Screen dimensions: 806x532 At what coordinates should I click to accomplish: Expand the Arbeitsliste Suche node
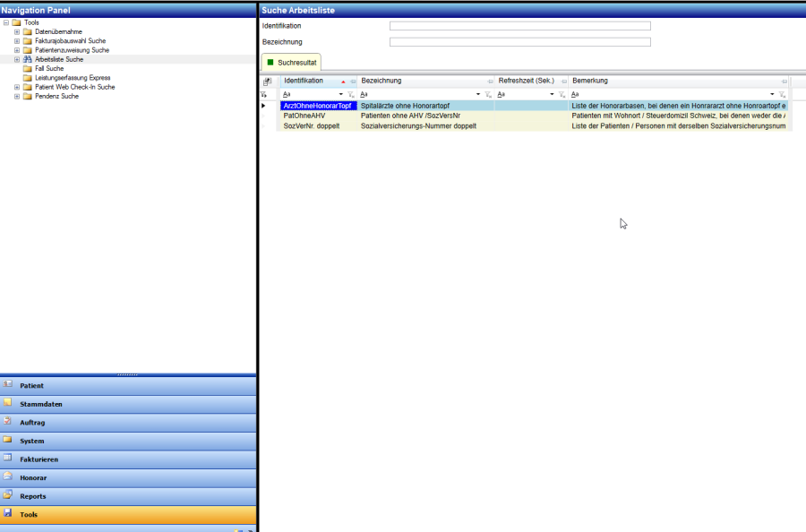(x=17, y=60)
